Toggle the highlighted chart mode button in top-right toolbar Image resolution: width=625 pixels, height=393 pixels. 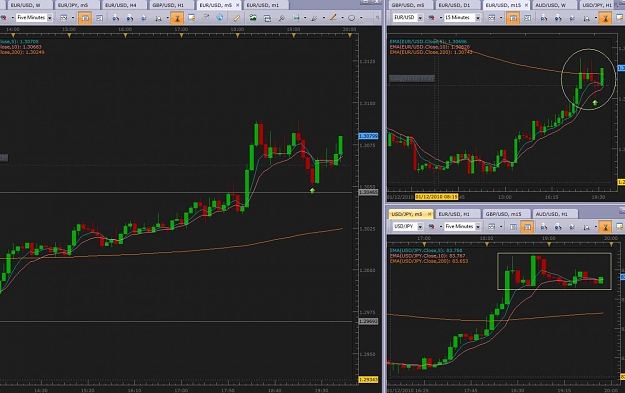coord(513,18)
